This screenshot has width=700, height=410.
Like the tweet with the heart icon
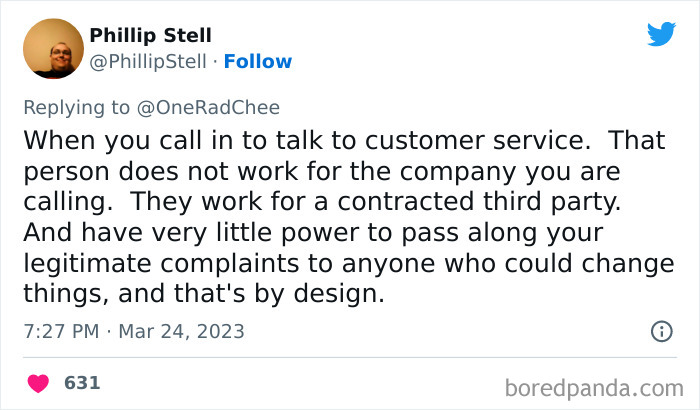pos(38,383)
